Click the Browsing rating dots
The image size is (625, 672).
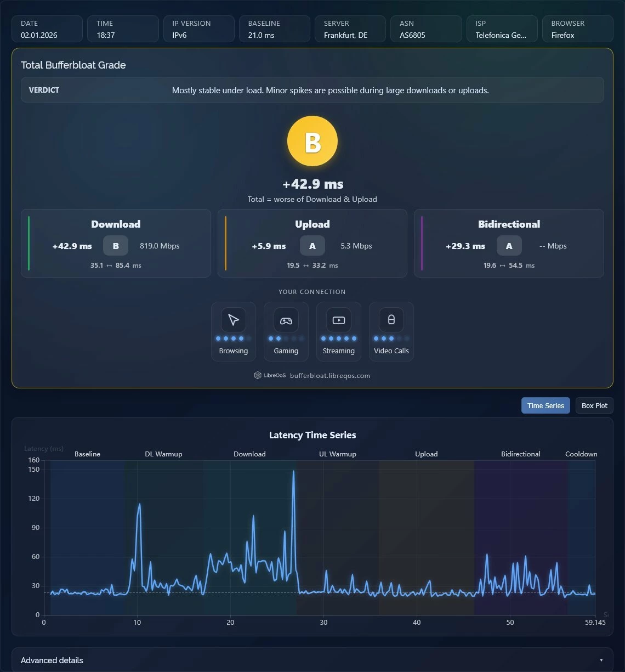click(x=234, y=338)
